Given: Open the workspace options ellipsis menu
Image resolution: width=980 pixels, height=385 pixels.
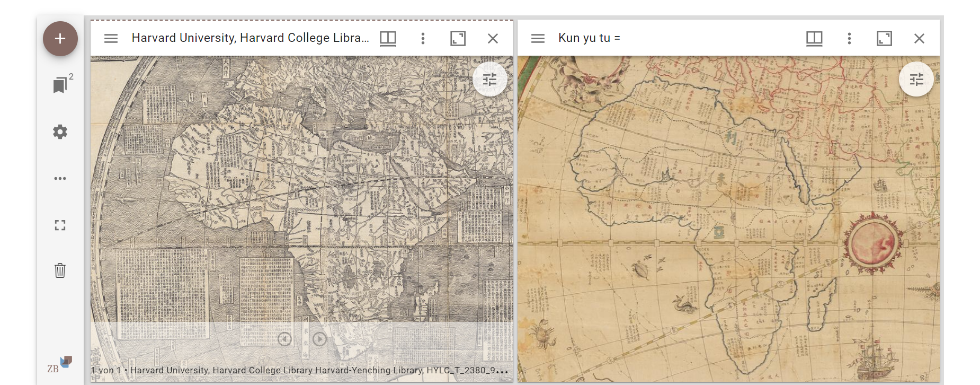Looking at the screenshot, I should 60,178.
